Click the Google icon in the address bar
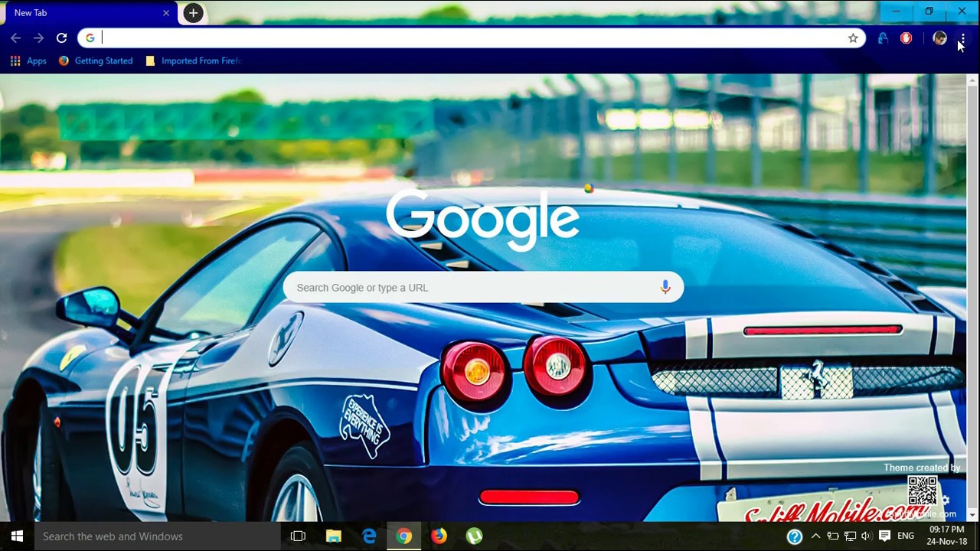Screen dimensions: 980x551 coord(90,38)
